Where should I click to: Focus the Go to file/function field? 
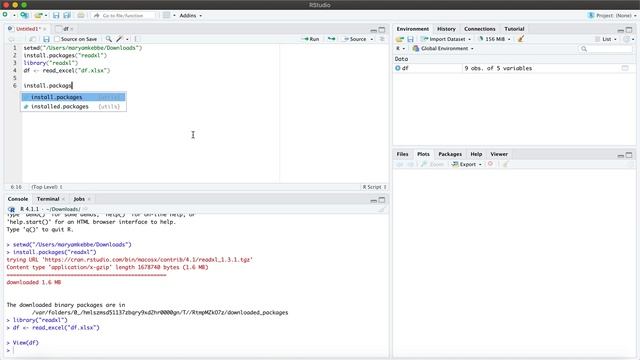click(x=124, y=16)
